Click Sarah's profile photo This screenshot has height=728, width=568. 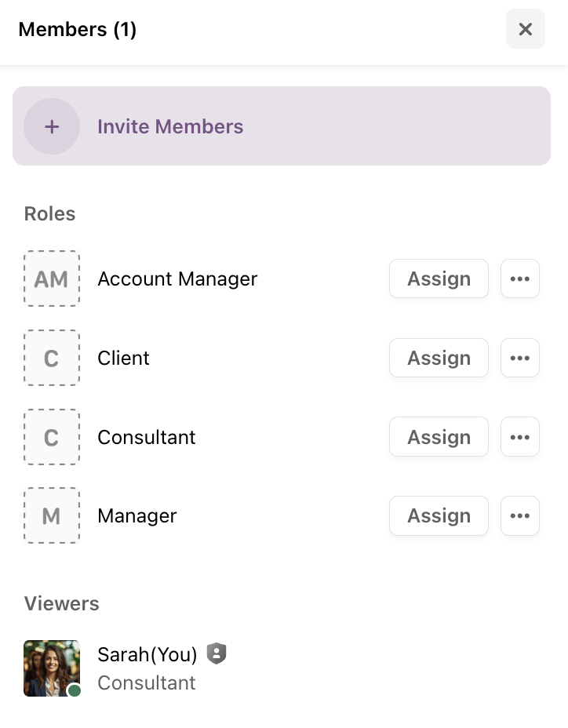click(50, 667)
